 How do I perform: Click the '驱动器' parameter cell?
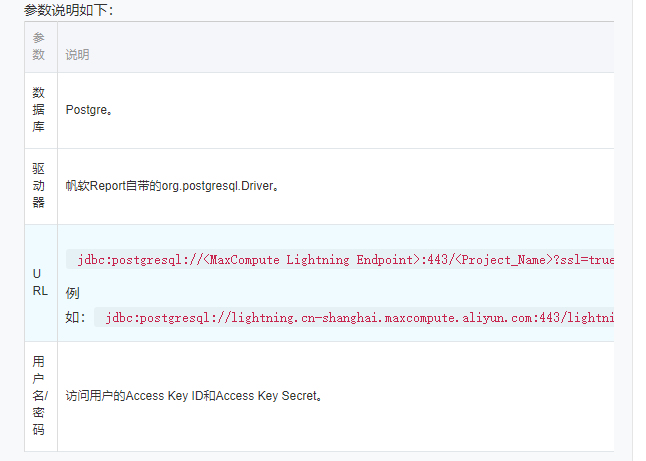coord(41,186)
